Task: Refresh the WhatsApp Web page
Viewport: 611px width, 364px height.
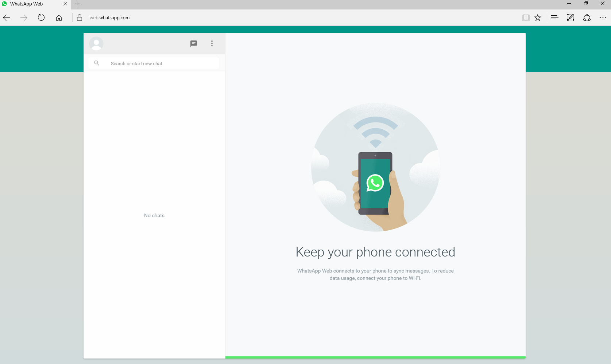Action: (x=41, y=17)
